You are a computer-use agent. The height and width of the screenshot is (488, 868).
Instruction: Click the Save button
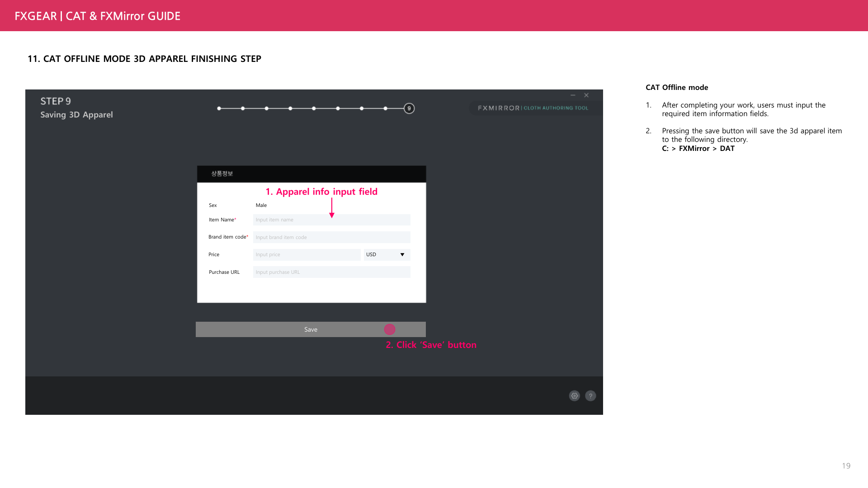pos(311,329)
